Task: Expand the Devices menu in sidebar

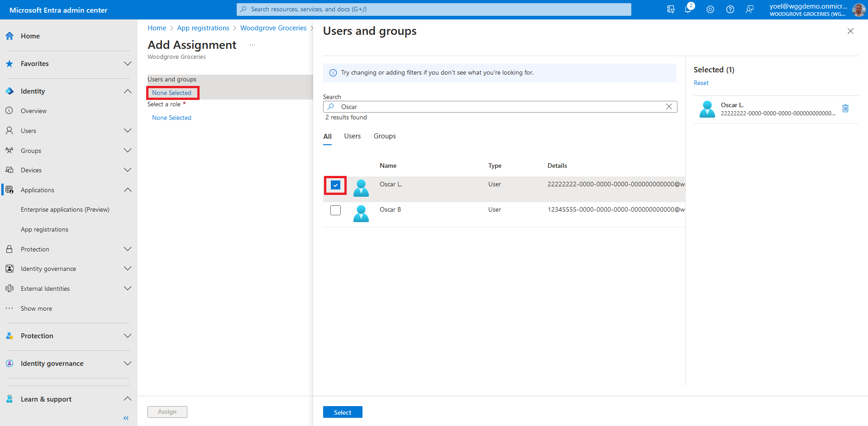Action: coord(128,170)
